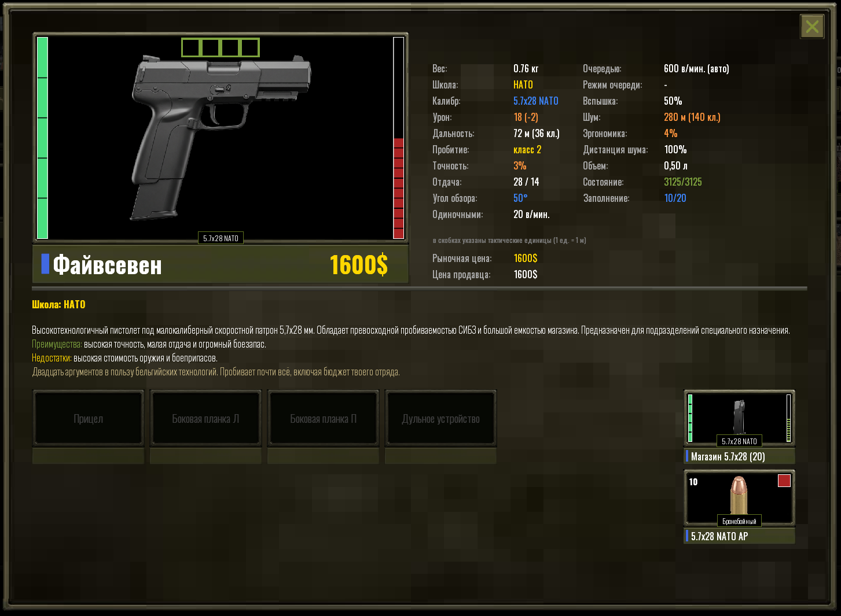
Task: Click the large yellow 1600$ price
Action: [x=359, y=265]
